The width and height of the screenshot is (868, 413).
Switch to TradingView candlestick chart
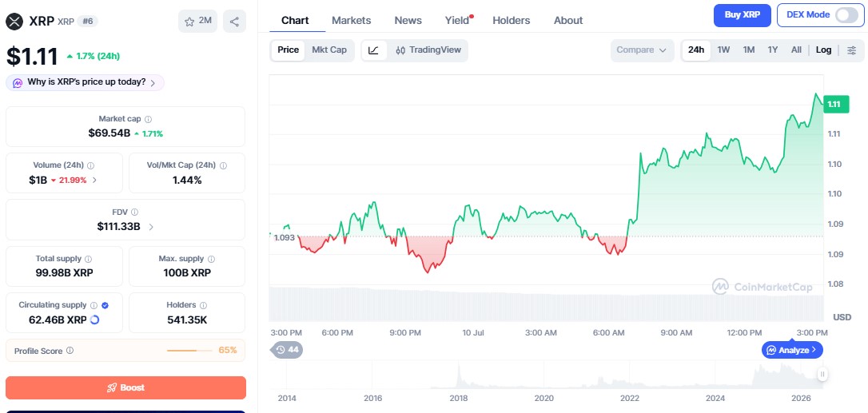[428, 50]
